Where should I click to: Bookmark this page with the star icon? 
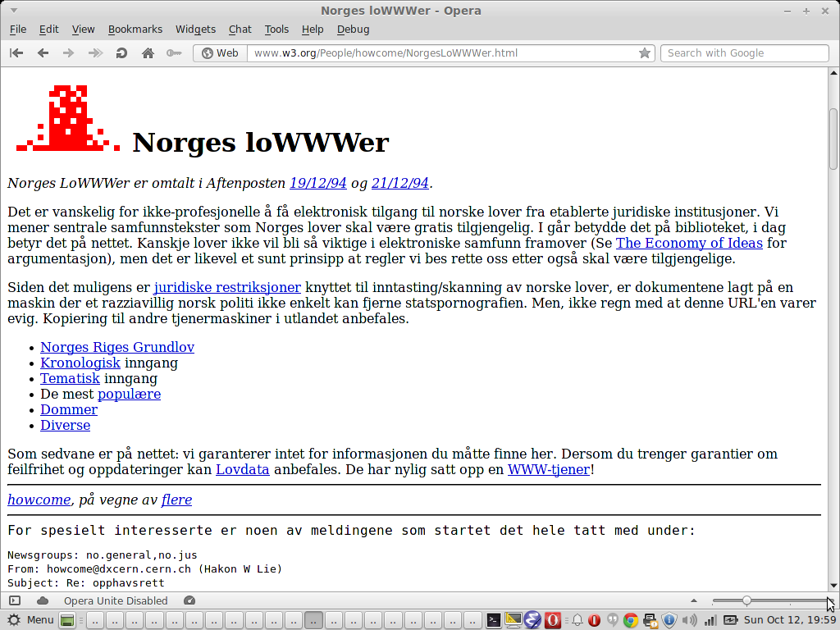click(x=645, y=53)
